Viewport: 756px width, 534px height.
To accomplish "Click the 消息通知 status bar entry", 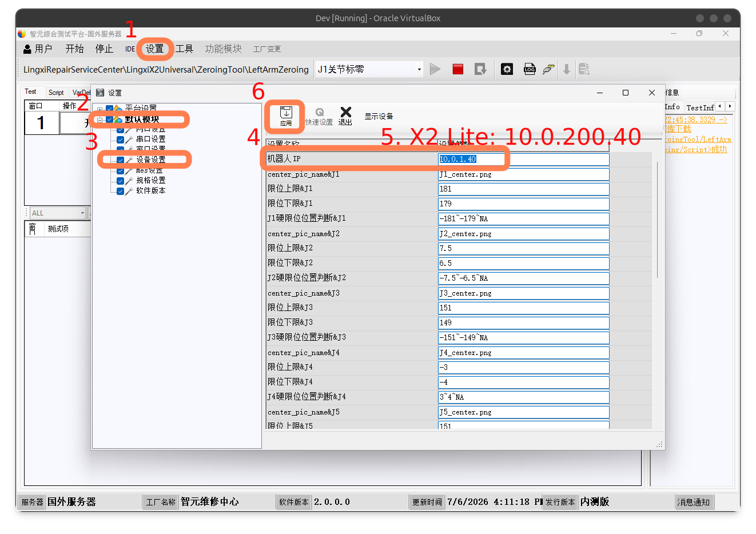I will [693, 503].
